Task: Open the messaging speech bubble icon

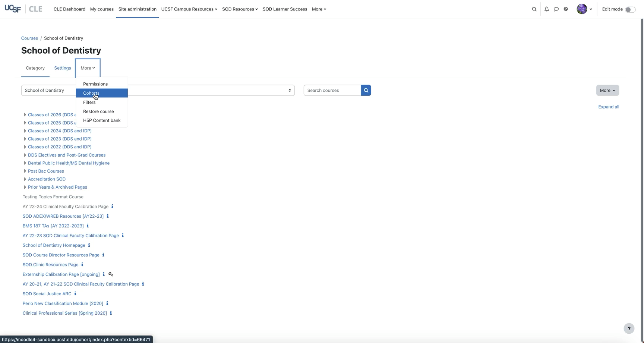Action: (x=556, y=9)
